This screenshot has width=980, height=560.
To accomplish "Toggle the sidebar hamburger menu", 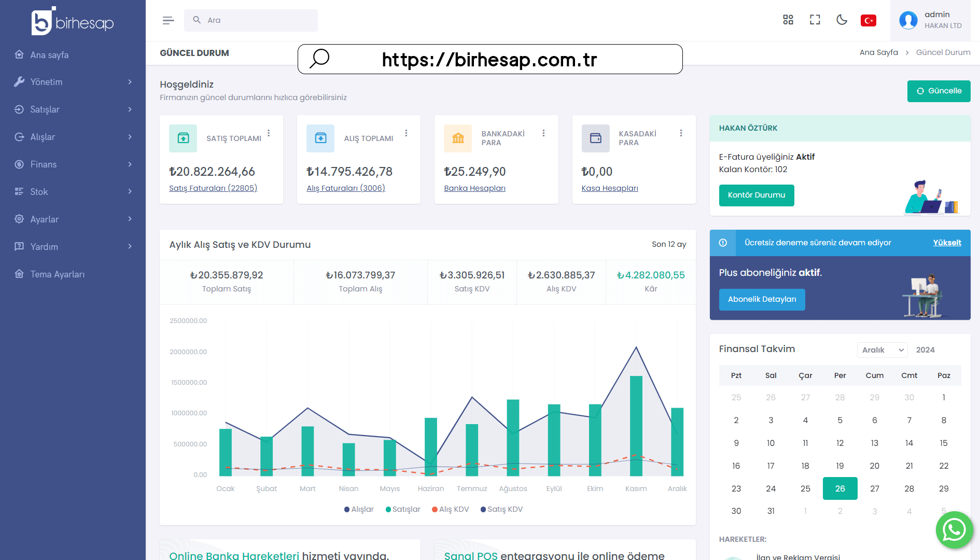I will click(x=168, y=20).
